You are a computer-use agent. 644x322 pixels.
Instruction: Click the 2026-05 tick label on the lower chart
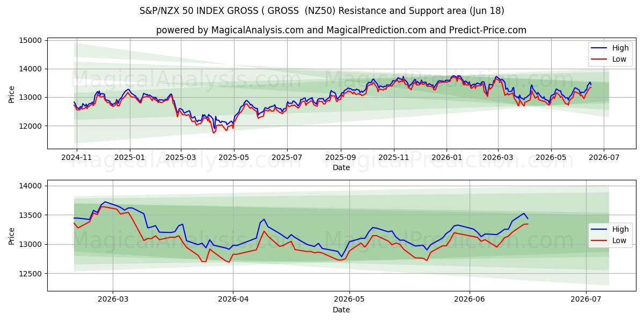(x=349, y=300)
